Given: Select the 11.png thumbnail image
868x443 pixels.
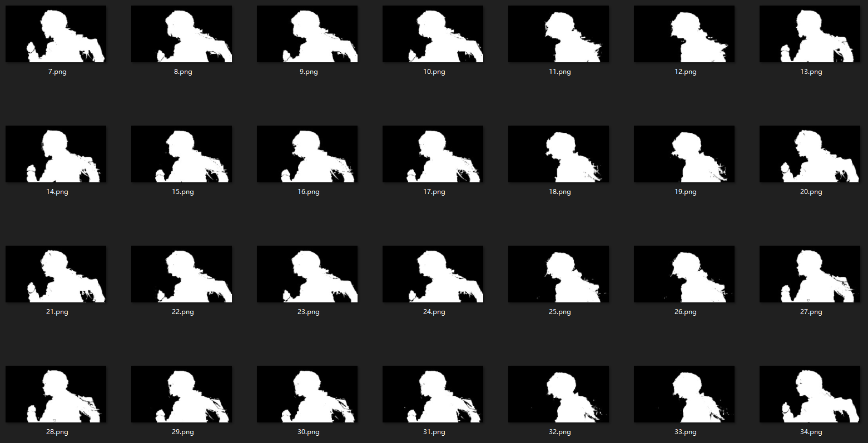Looking at the screenshot, I should (x=558, y=34).
